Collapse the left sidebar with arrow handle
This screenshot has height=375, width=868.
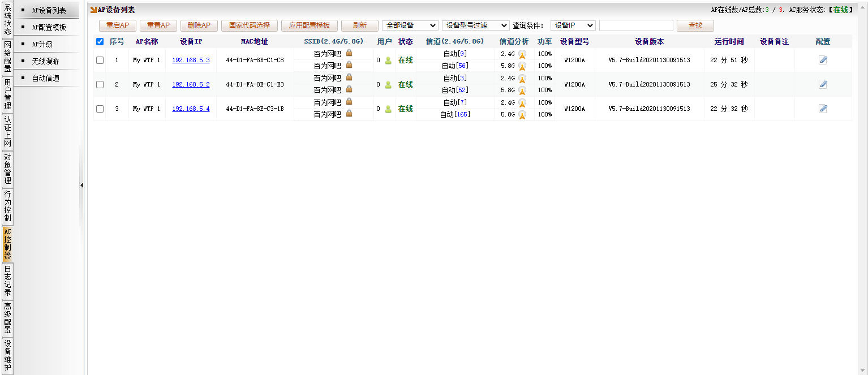[x=81, y=185]
